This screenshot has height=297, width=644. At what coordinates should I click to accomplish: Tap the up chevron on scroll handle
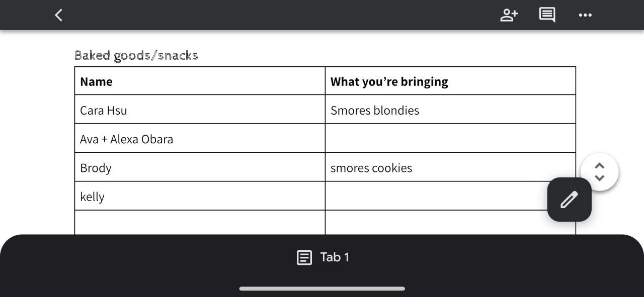coord(599,166)
